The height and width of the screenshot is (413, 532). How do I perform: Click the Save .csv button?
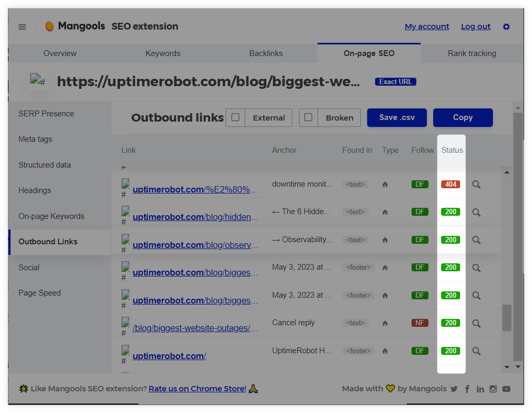click(397, 117)
